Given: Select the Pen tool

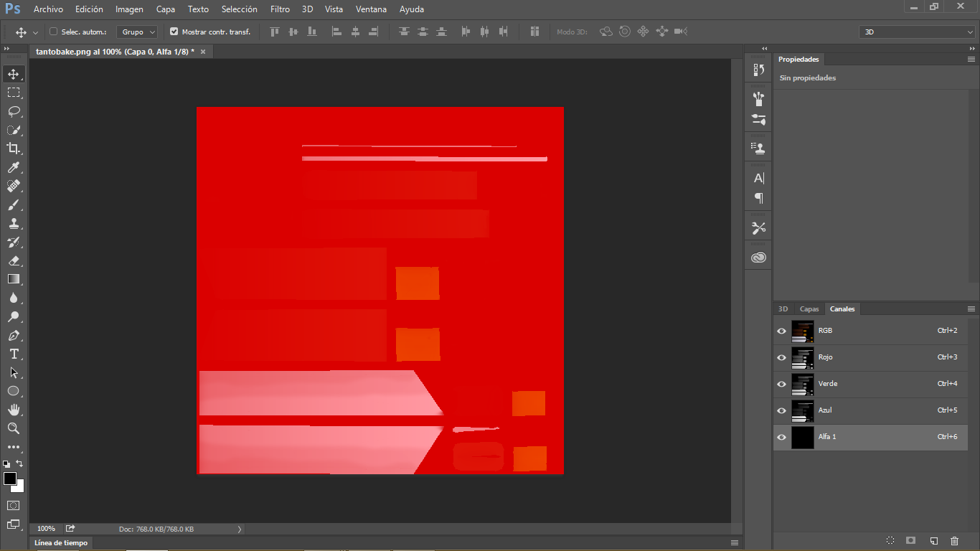Looking at the screenshot, I should pos(14,335).
